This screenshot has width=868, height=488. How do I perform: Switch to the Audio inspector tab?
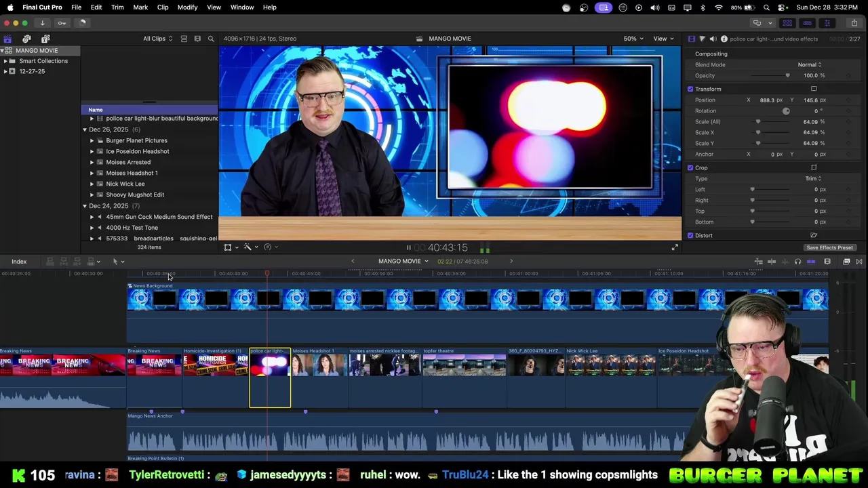(713, 39)
